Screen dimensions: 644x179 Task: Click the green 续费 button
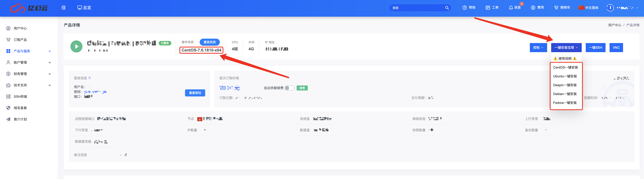302,88
